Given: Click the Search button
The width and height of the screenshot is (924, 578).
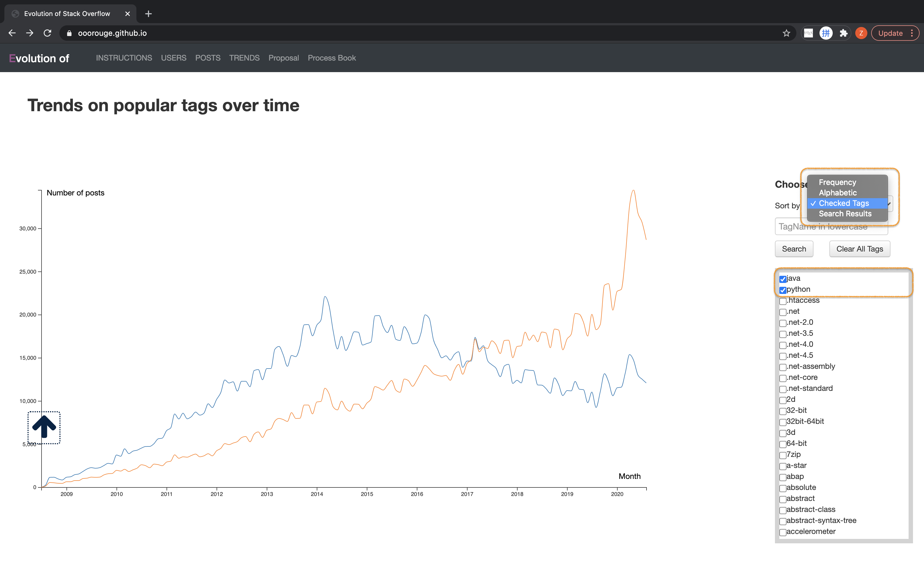Looking at the screenshot, I should point(794,249).
